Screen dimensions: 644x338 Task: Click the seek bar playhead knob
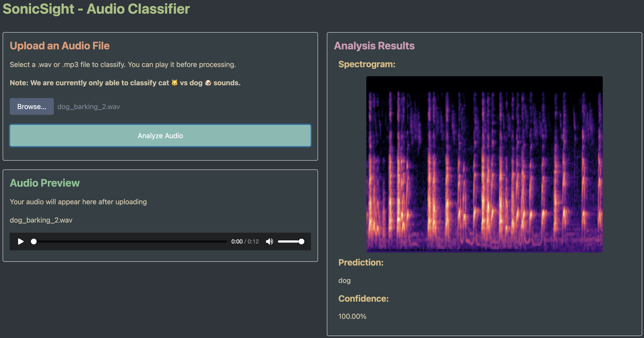tap(34, 241)
